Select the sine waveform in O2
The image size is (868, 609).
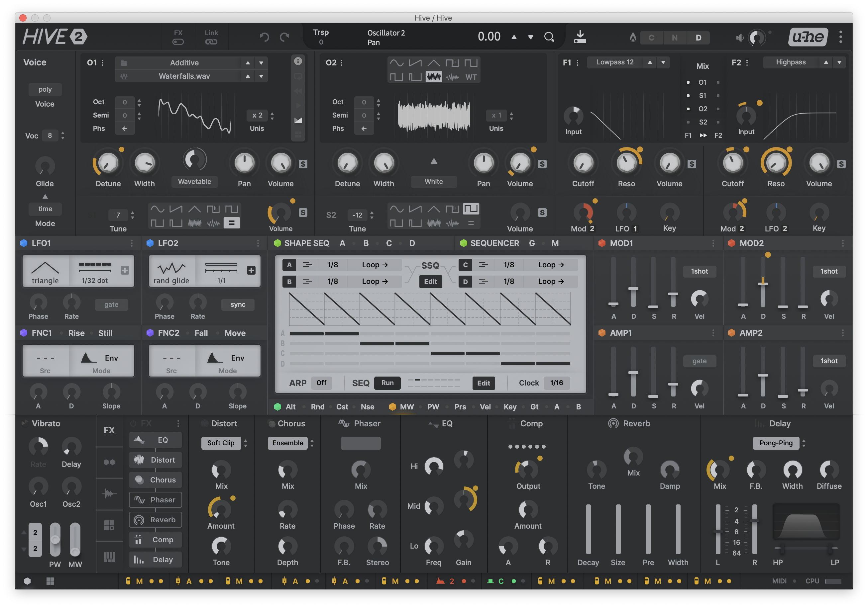(396, 63)
